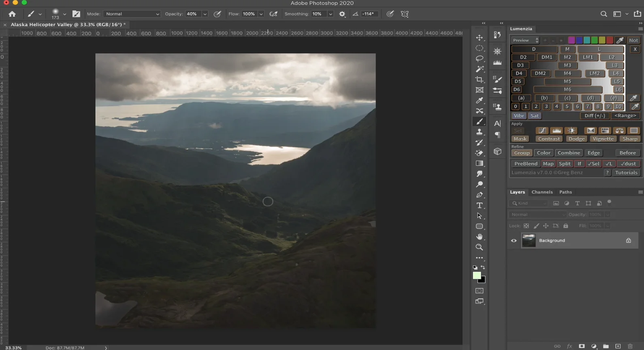Click the Lumenzia Vignette button
The width and height of the screenshot is (644, 350).
[603, 139]
